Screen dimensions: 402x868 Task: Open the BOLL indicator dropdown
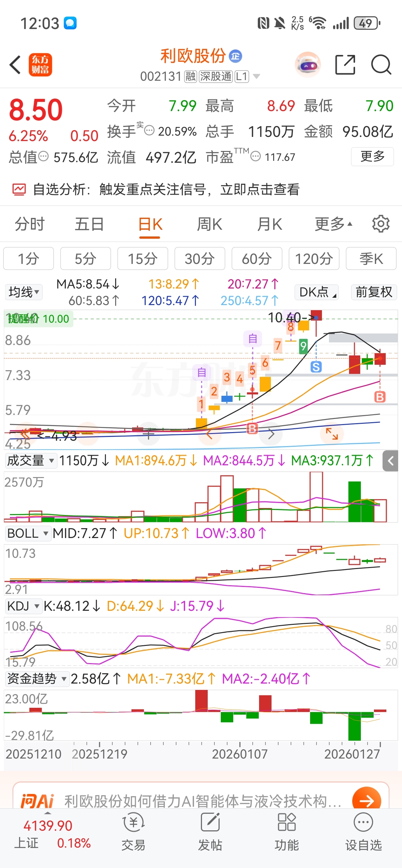pos(28,533)
